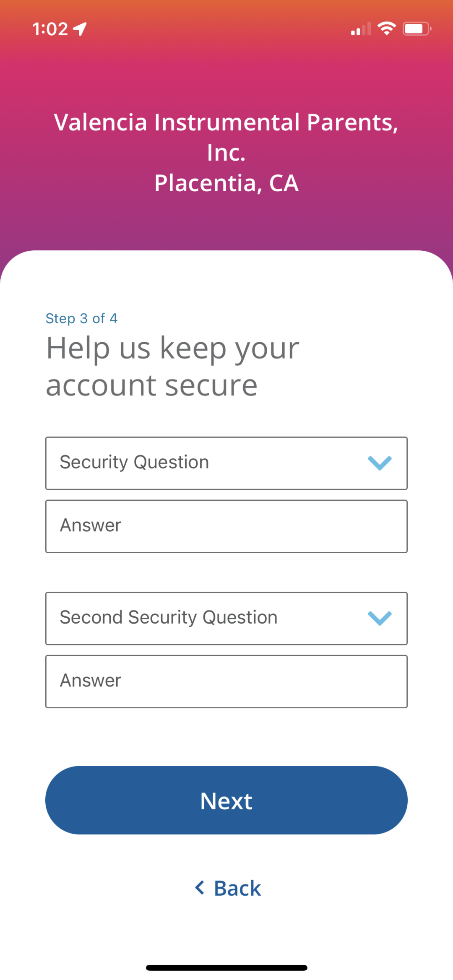Image resolution: width=453 pixels, height=980 pixels.
Task: Go Back to the previous step
Action: 237,888
